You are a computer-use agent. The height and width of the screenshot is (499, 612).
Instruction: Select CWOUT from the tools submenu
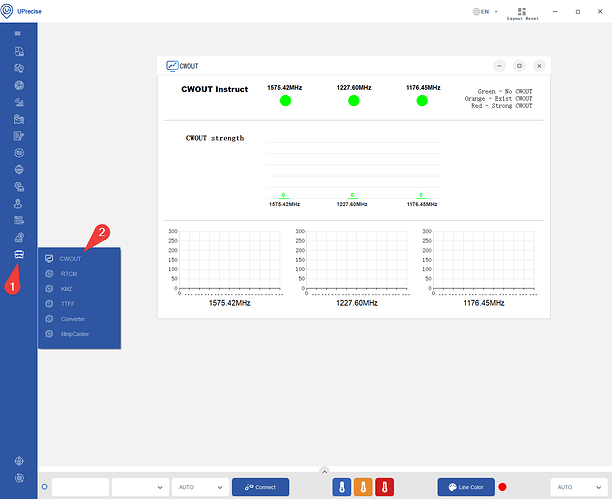[70, 259]
